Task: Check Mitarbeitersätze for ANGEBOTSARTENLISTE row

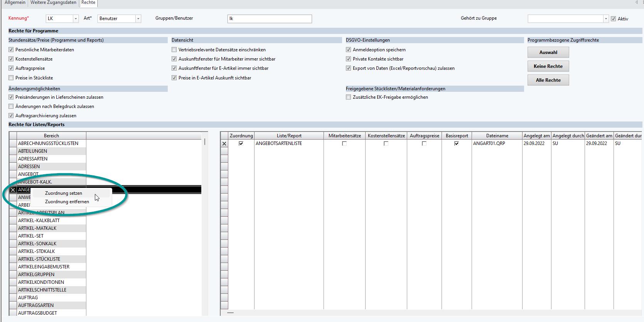Action: 344,143
